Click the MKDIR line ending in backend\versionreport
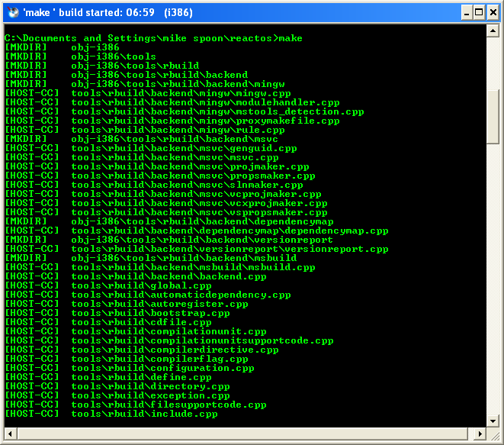The height and width of the screenshot is (445, 504). click(x=169, y=240)
